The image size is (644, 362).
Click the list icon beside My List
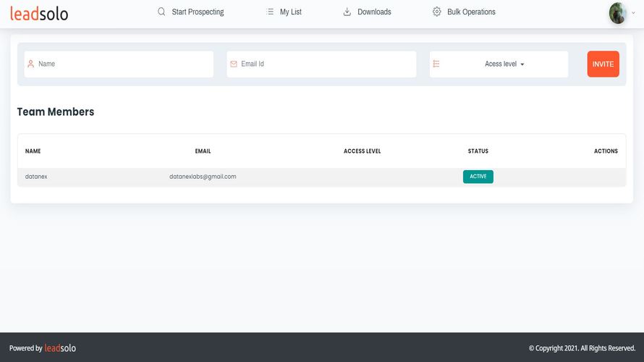tap(270, 12)
